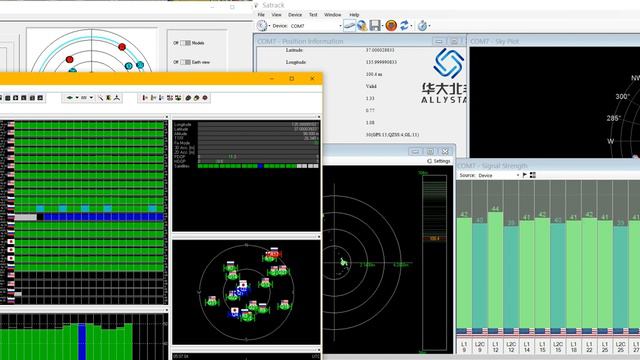
Task: Open the File menu in Satrack
Action: 261,15
